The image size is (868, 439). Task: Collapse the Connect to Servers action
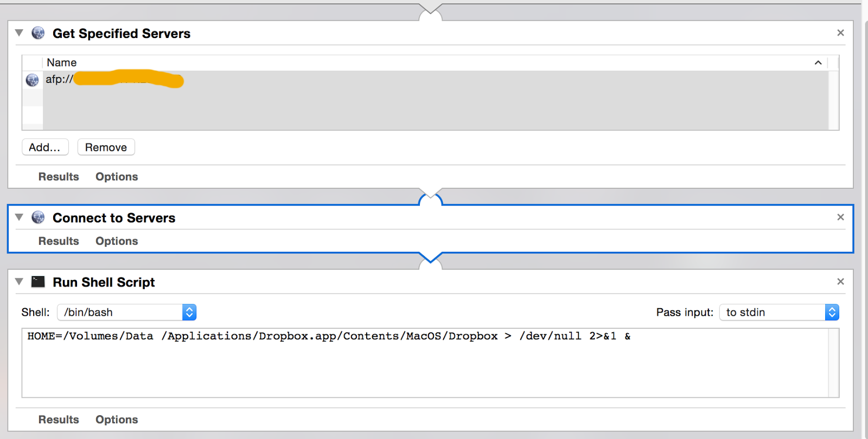pos(19,218)
